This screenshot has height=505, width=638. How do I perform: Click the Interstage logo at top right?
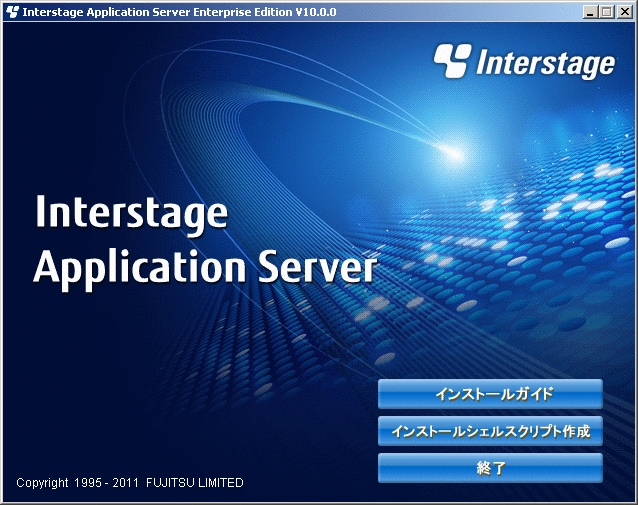click(x=524, y=61)
